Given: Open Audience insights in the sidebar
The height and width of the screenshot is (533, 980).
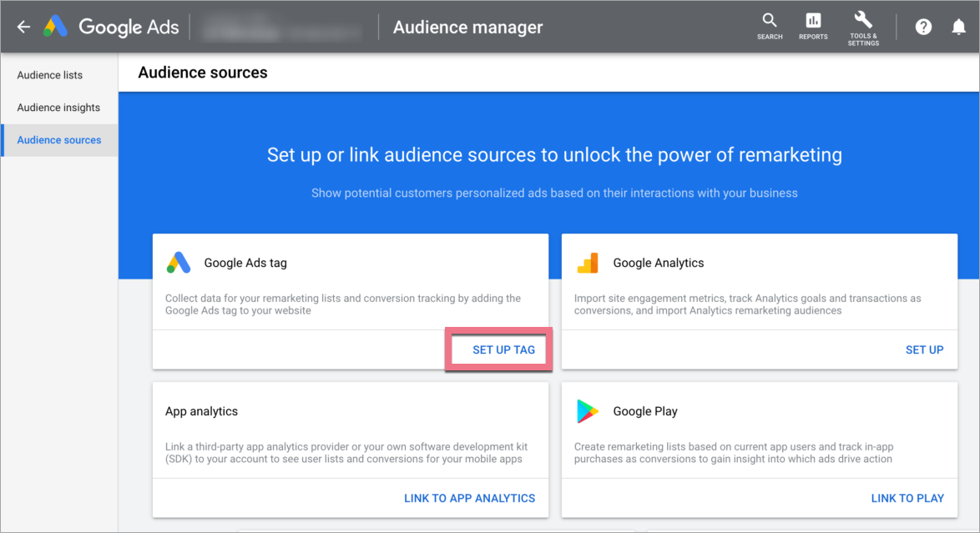Looking at the screenshot, I should (x=58, y=108).
